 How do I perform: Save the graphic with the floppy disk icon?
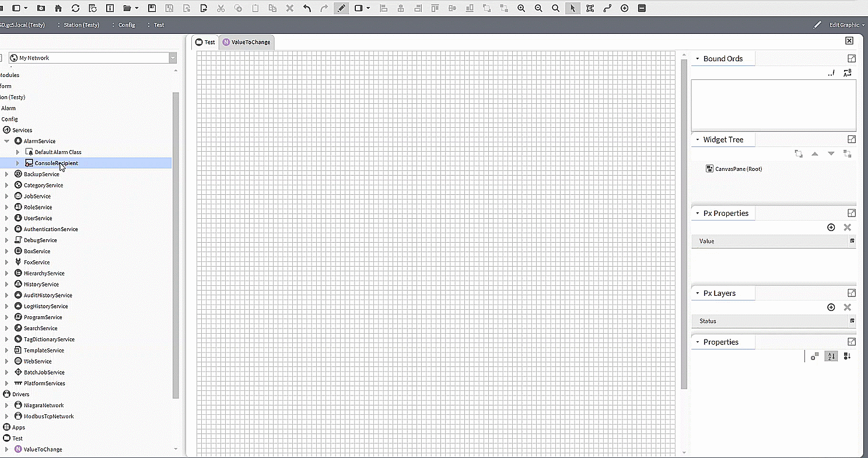[x=152, y=8]
